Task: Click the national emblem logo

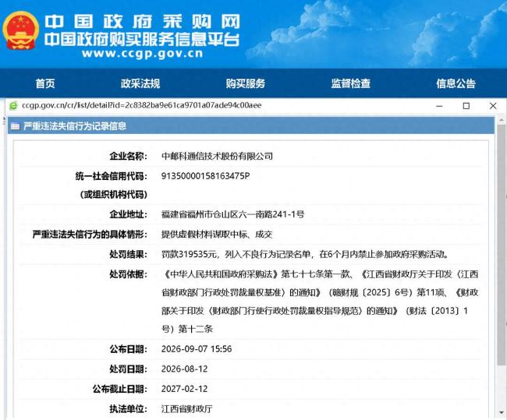Action: tap(21, 30)
